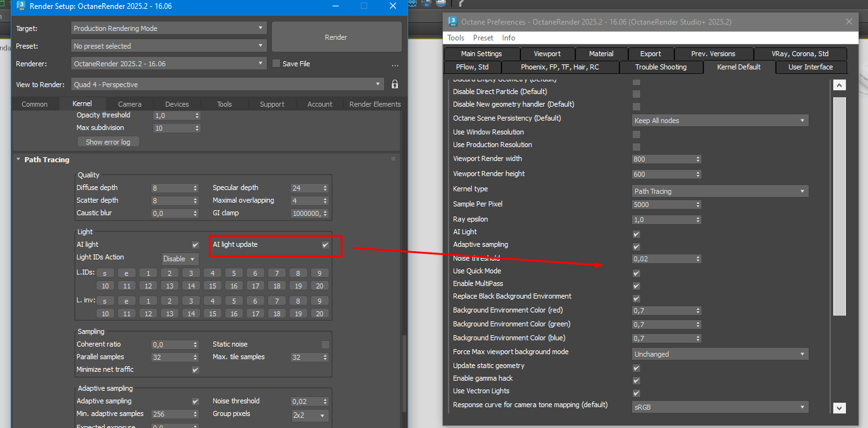Toggle Use Vectron Lights checkbox
Viewport: 868px width, 428px height.
pos(636,393)
